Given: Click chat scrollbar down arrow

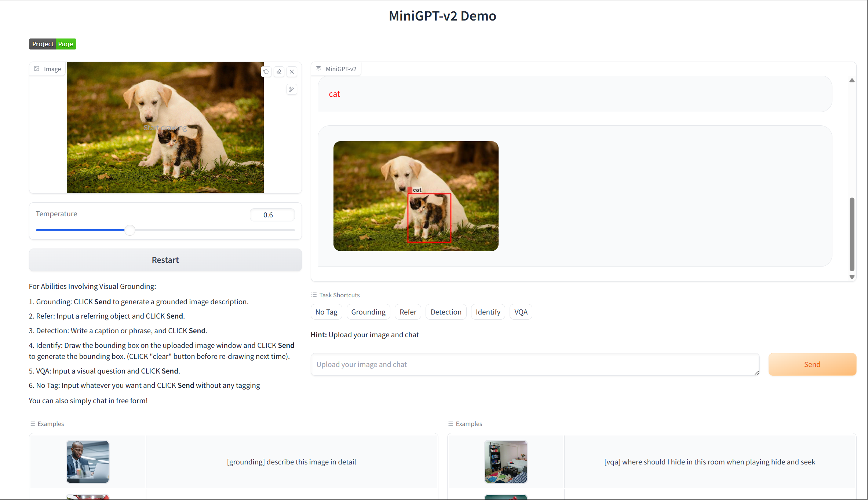Looking at the screenshot, I should tap(852, 277).
